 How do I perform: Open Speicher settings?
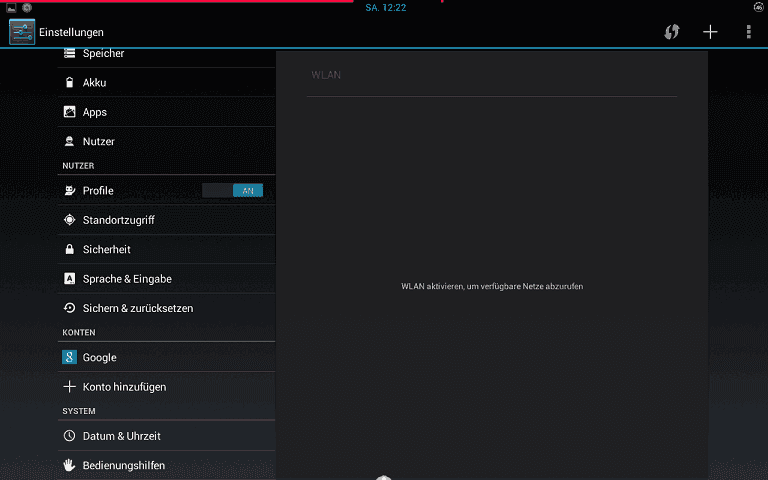pyautogui.click(x=167, y=57)
